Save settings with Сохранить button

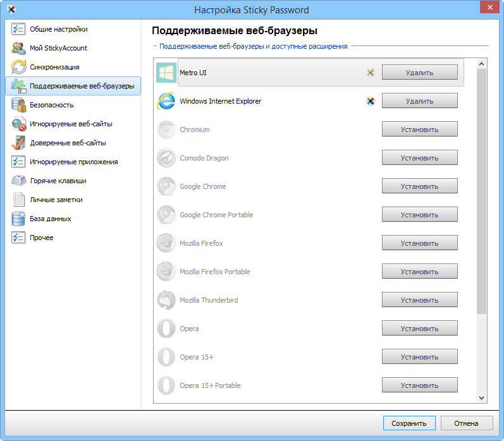coord(409,423)
